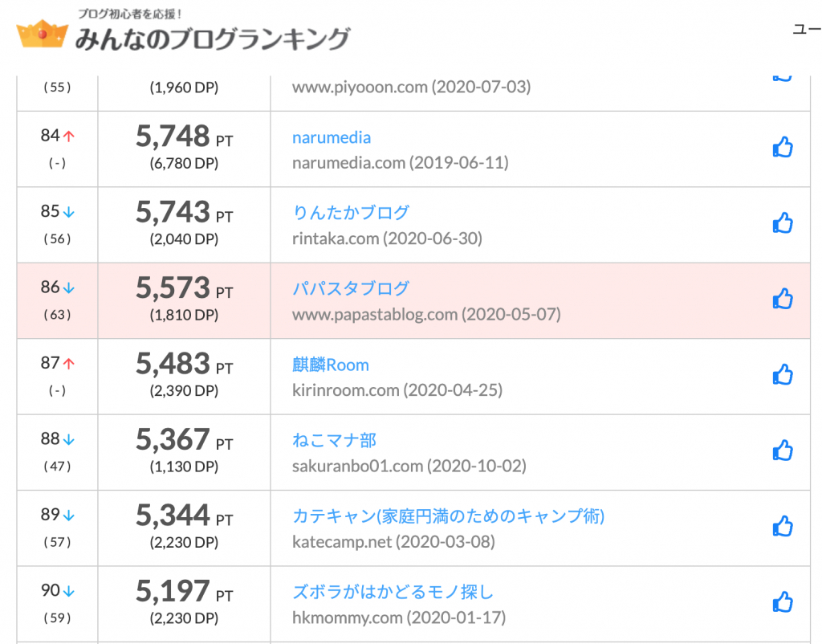Open the narumedia blog link
This screenshot has width=822, height=644.
(x=332, y=137)
